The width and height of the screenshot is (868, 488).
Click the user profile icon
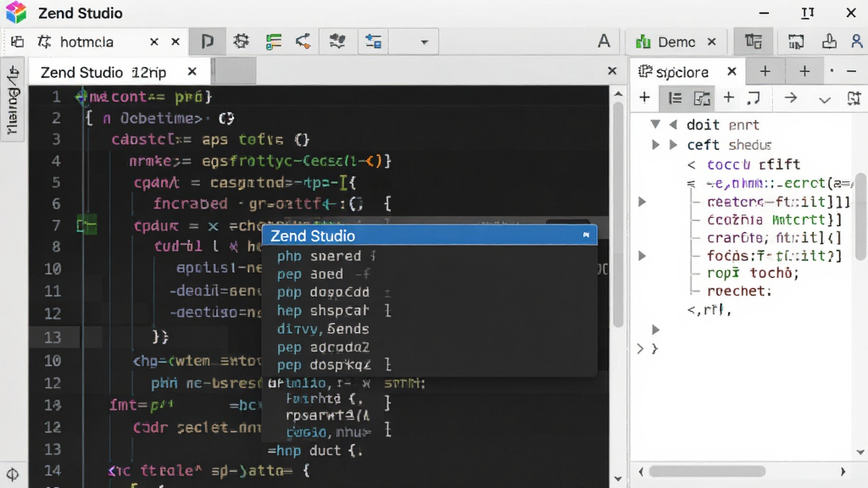click(857, 42)
